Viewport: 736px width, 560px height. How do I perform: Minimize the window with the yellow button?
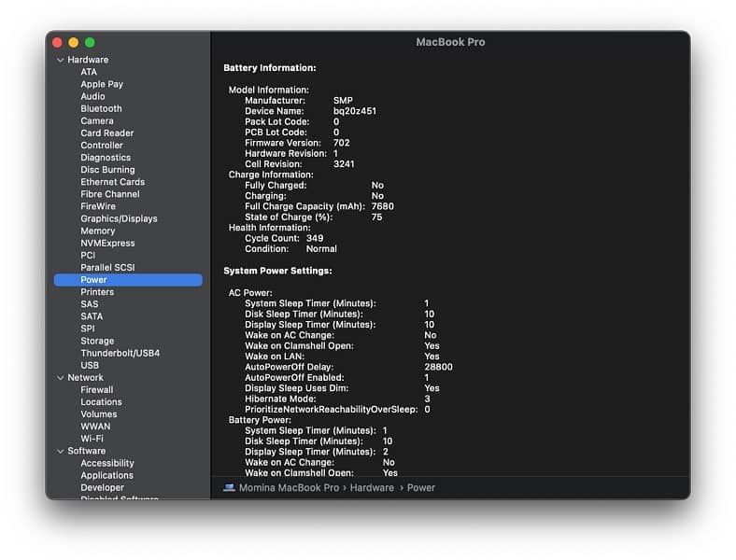click(x=73, y=42)
